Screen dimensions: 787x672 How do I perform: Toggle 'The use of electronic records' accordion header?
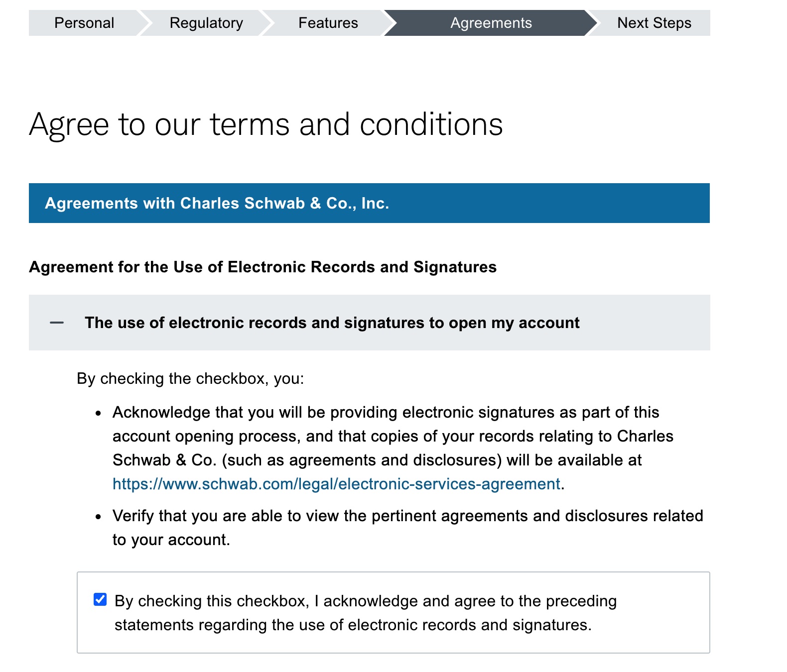(369, 323)
